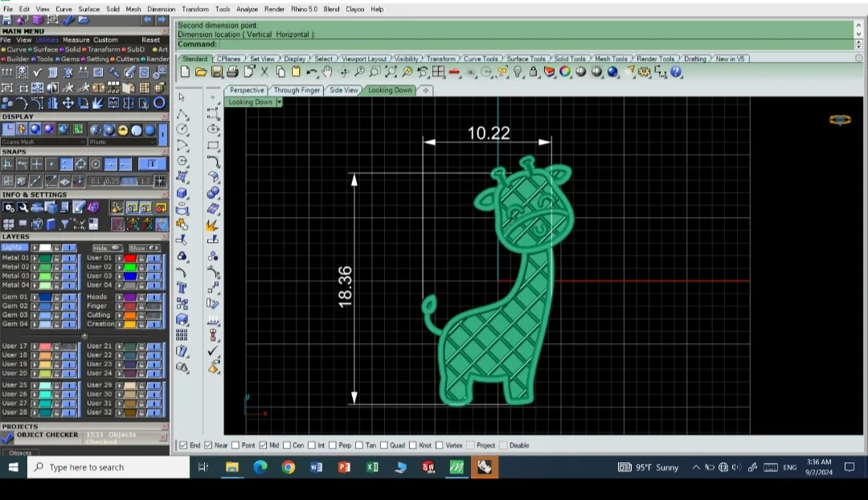Image resolution: width=868 pixels, height=500 pixels.
Task: Click the Rectangle tool in the second toolbar column
Action: tap(213, 145)
